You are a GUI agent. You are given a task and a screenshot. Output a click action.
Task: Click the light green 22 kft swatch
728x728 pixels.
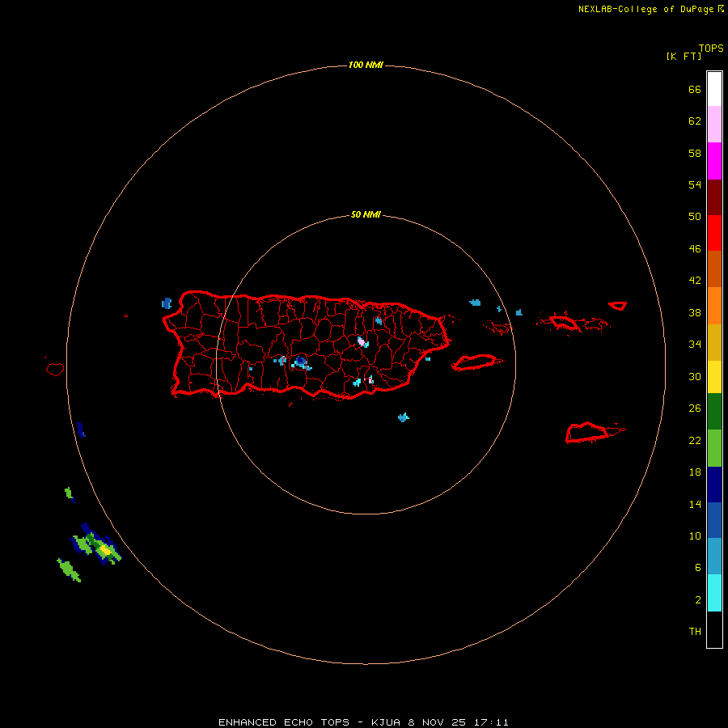(x=714, y=448)
